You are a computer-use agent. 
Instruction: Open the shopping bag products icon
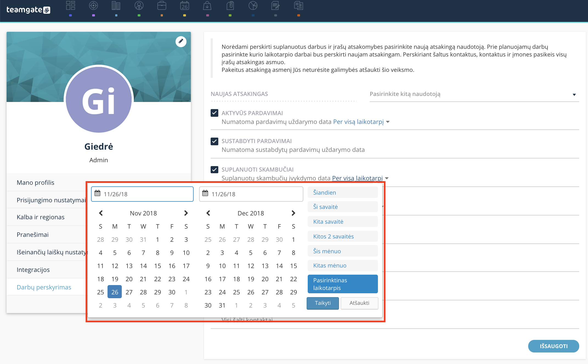[207, 6]
